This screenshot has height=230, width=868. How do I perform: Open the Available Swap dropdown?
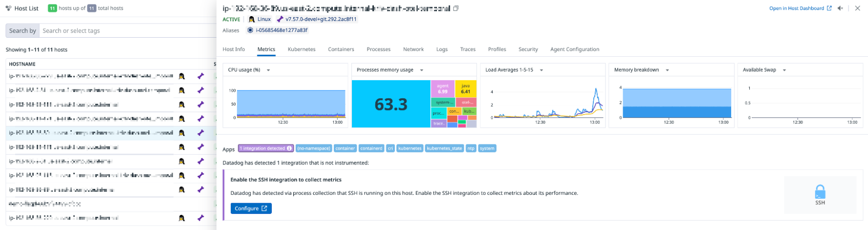pos(784,70)
